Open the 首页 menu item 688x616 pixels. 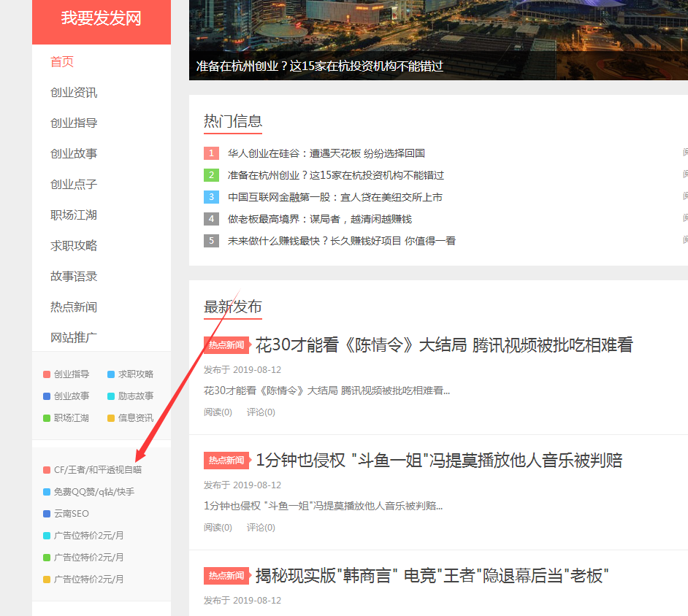pyautogui.click(x=62, y=62)
